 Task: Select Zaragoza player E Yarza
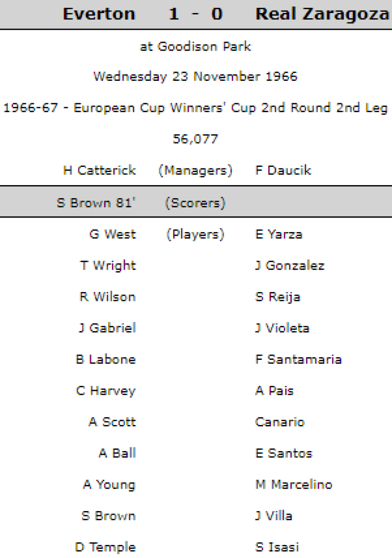[x=279, y=234]
